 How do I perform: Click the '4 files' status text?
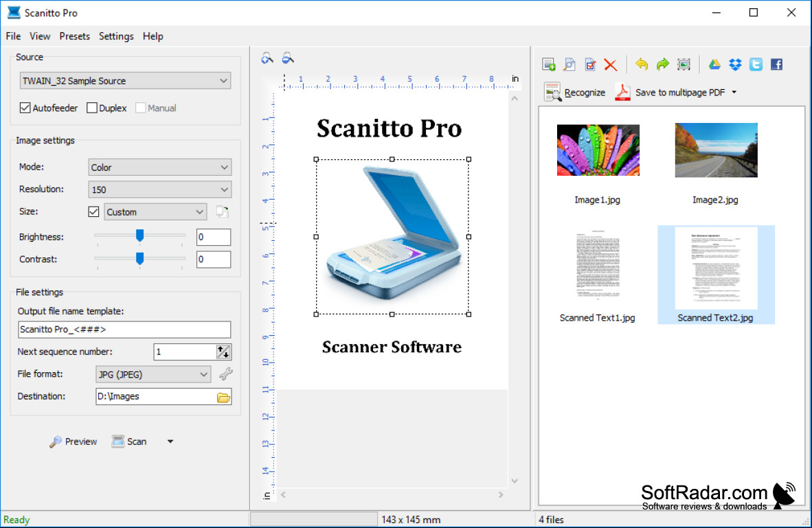point(551,520)
